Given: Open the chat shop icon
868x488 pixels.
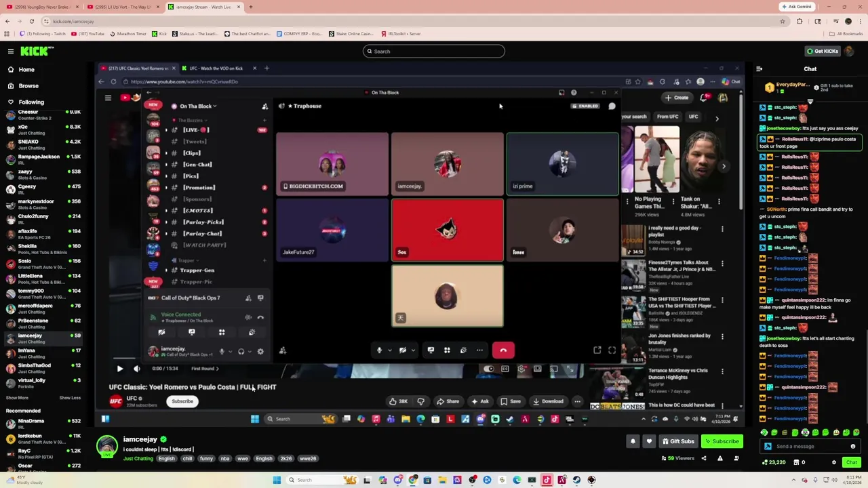Looking at the screenshot, I should 796,462.
